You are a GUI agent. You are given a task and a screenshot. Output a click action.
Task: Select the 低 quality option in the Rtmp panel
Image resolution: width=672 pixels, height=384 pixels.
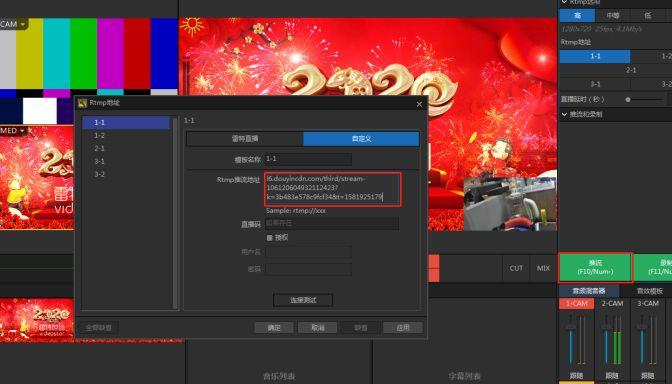pos(648,15)
